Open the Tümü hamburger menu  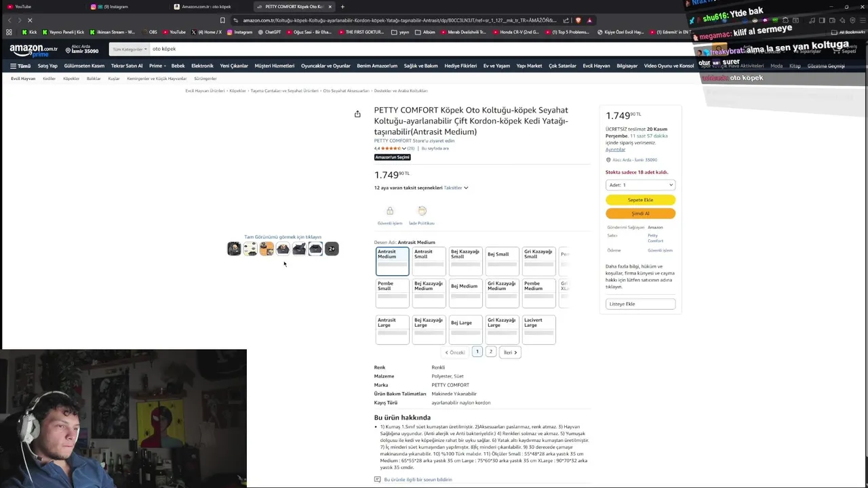(20, 66)
